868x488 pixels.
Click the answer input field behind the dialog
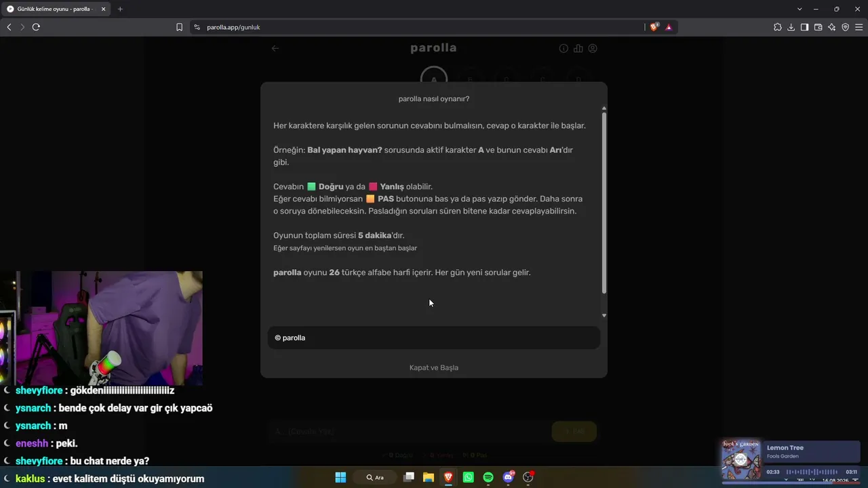409,432
